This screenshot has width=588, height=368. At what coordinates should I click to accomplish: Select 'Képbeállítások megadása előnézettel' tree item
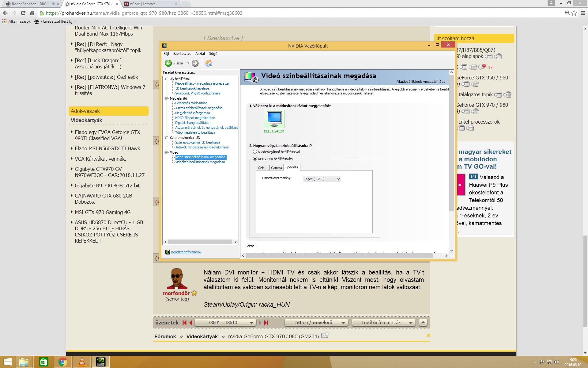[x=202, y=83]
